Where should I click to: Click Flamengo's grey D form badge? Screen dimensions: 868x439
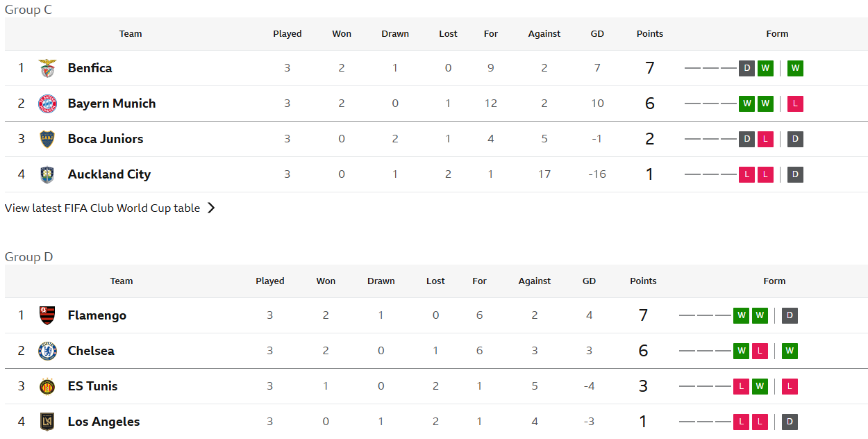790,315
